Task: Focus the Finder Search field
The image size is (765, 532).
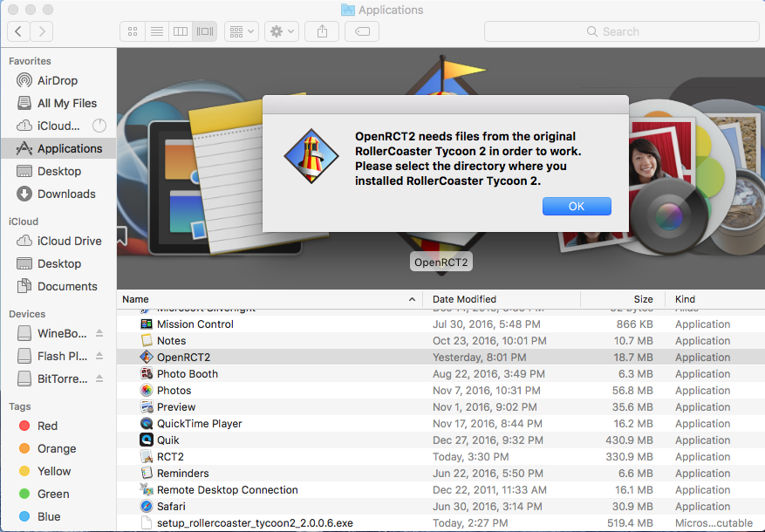Action: [x=622, y=31]
